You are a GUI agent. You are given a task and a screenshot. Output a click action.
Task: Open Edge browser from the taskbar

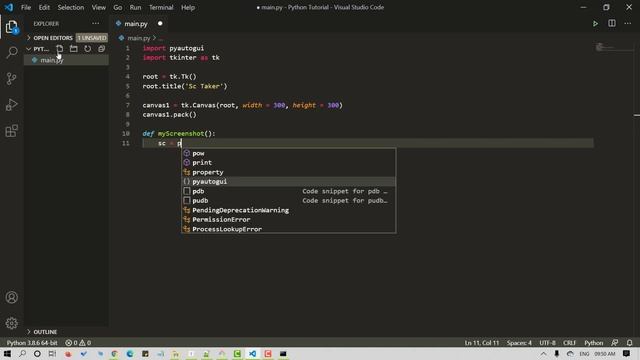tap(130, 353)
